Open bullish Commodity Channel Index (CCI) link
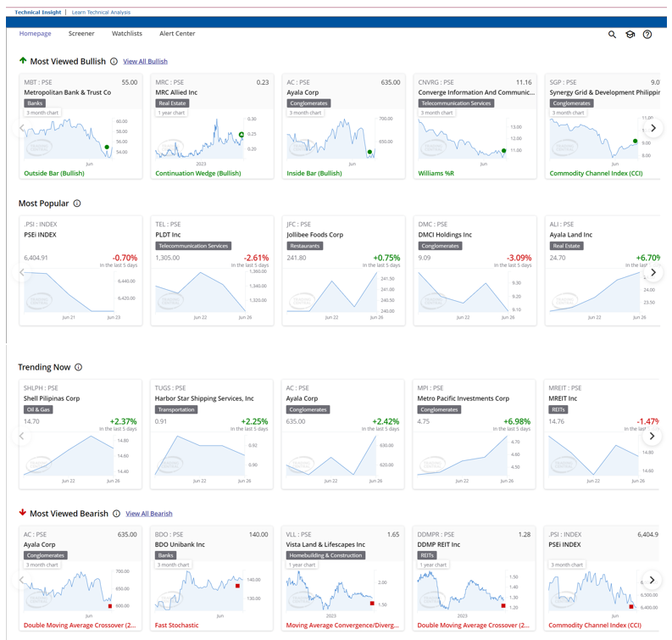672x640 pixels. (596, 173)
